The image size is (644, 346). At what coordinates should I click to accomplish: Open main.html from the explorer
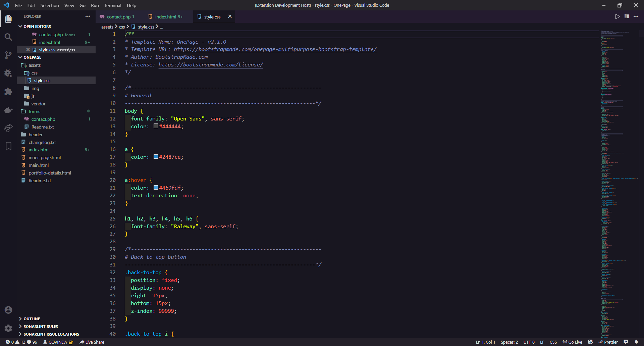[56, 165]
